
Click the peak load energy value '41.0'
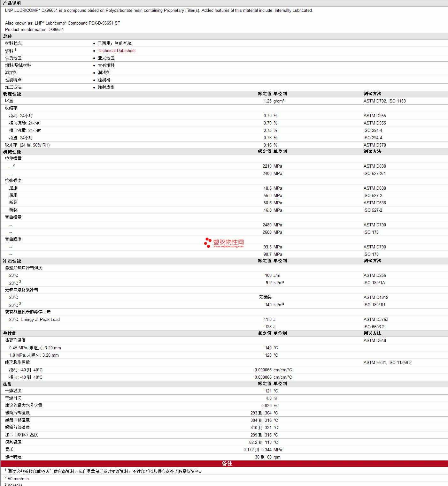267,319
